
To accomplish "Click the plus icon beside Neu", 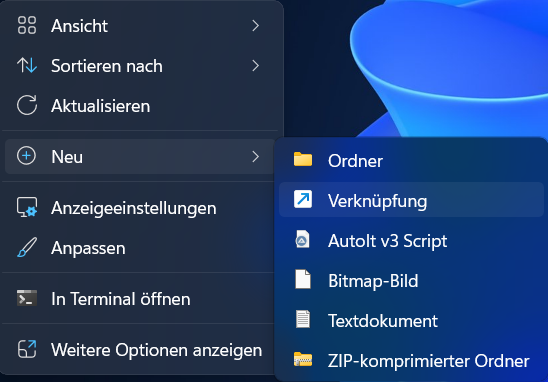I will tap(27, 156).
